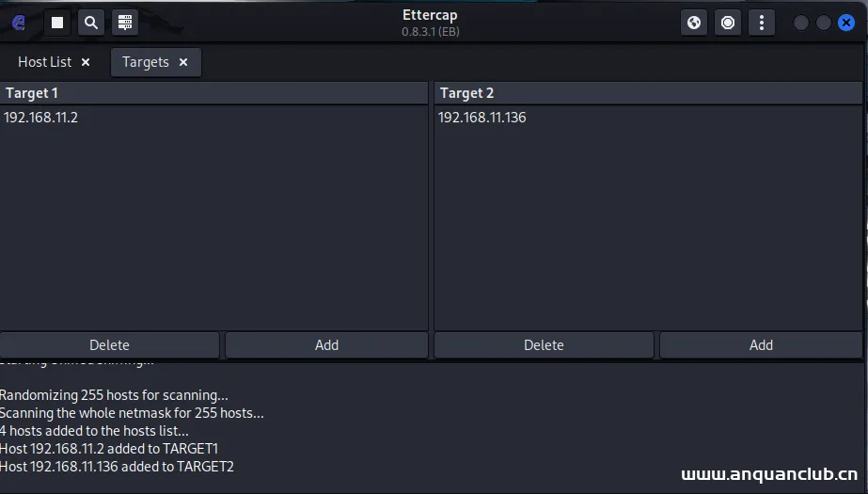The height and width of the screenshot is (494, 868).
Task: Select the Targets tab
Action: click(x=145, y=62)
